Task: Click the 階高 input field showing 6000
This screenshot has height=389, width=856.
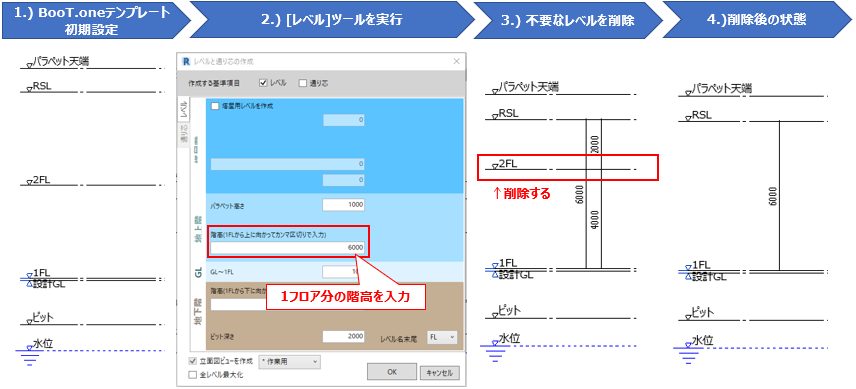Action: coord(288,248)
